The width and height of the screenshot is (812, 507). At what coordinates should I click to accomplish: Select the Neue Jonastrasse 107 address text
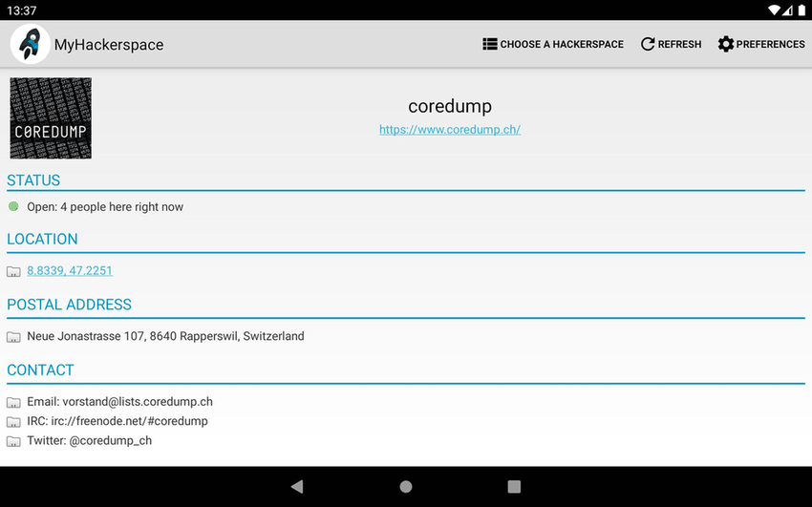165,336
